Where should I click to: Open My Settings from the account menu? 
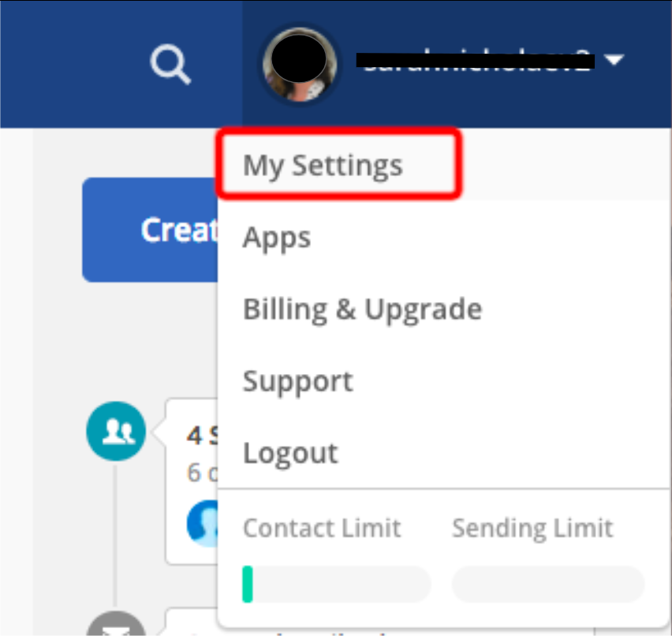[323, 166]
